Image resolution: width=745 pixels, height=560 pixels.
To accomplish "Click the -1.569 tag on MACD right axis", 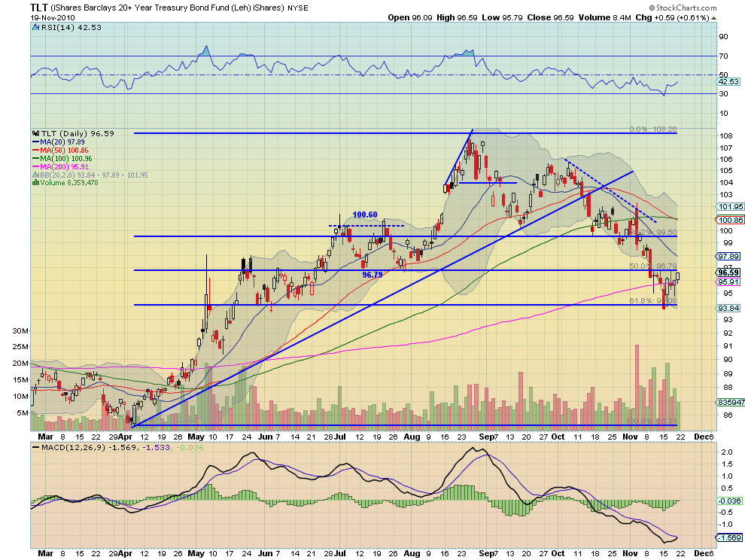I will [x=729, y=537].
